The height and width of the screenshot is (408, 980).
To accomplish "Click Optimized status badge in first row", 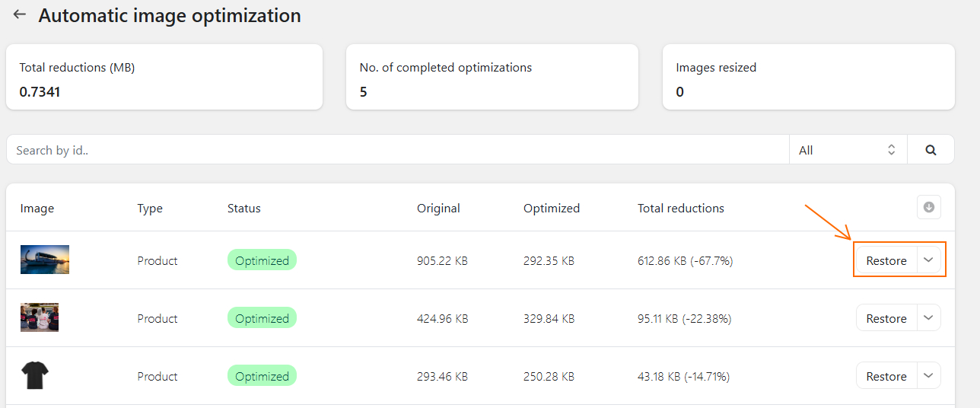I will (262, 260).
